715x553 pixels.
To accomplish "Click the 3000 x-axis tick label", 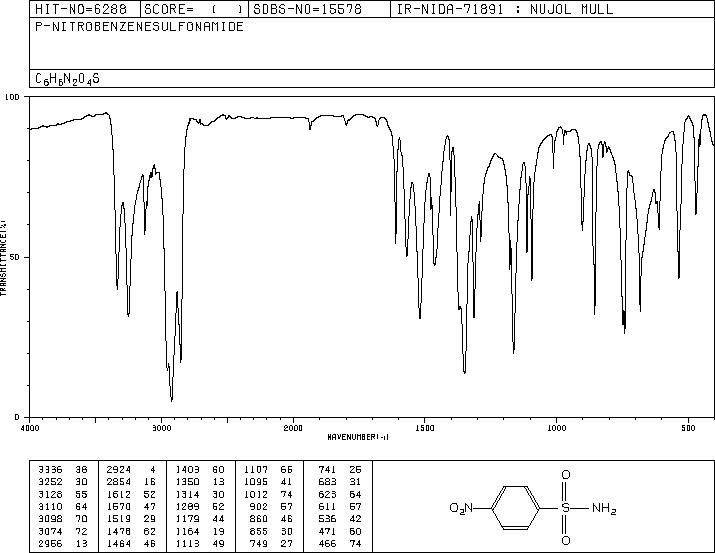I will 161,428.
